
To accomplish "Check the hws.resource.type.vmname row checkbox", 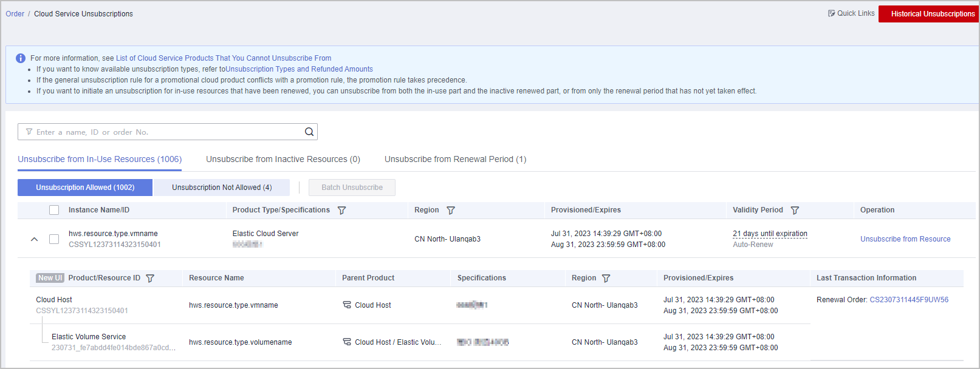I will coord(54,239).
